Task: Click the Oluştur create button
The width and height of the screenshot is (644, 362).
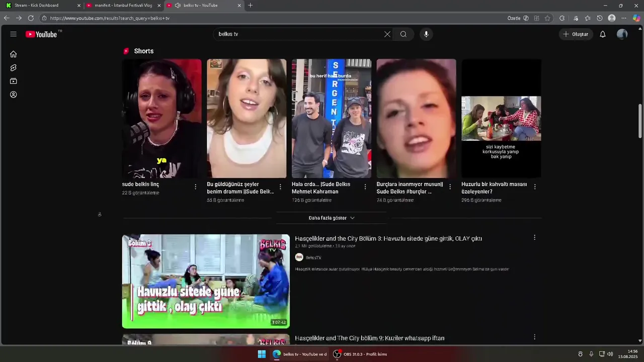Action: click(x=576, y=34)
